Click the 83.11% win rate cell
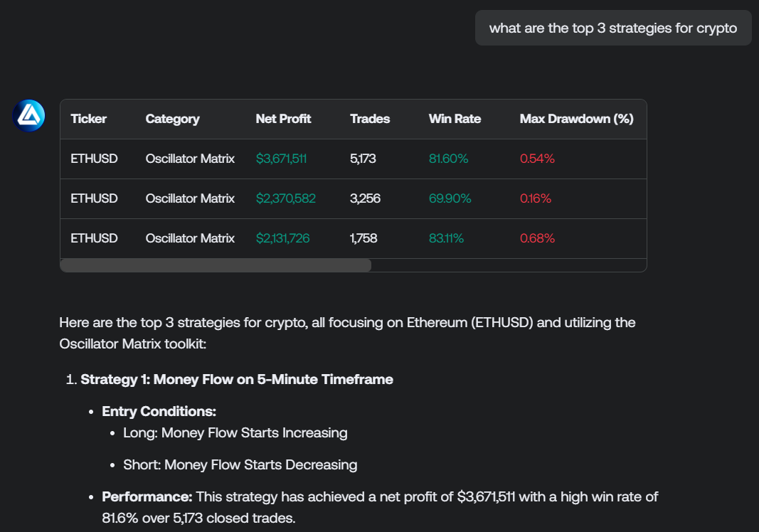The image size is (759, 532). [x=446, y=238]
